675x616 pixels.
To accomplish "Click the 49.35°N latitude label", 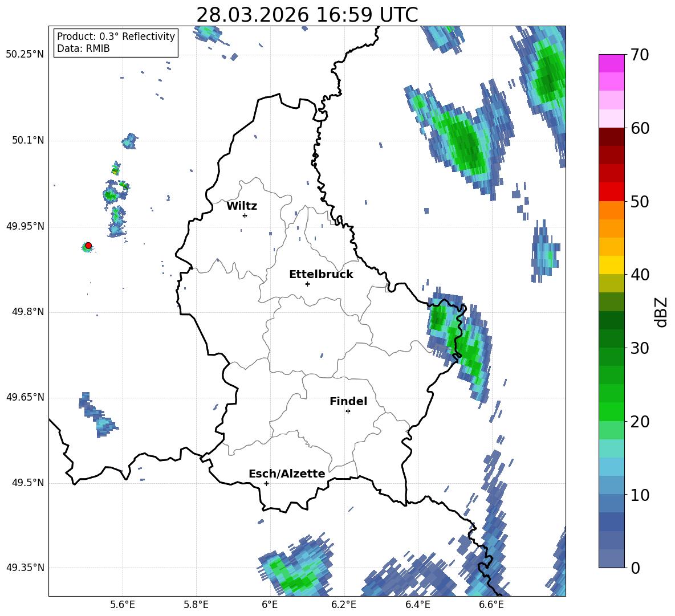I will (25, 568).
